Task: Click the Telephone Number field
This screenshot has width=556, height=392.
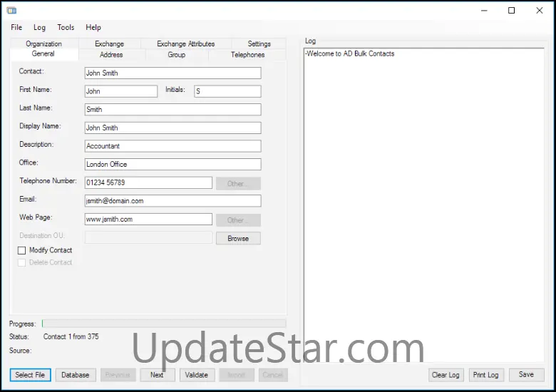Action: (148, 182)
